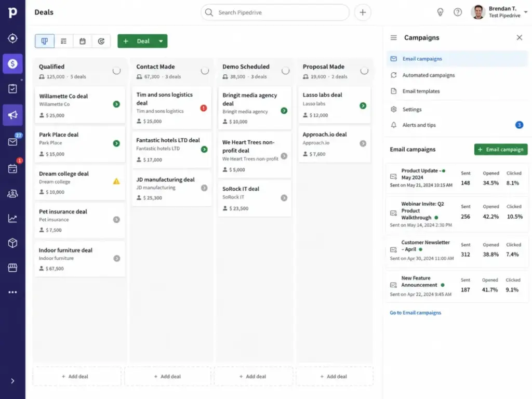Image resolution: width=532 pixels, height=399 pixels.
Task: Open New Feature Announcement campaign
Action: click(457, 286)
